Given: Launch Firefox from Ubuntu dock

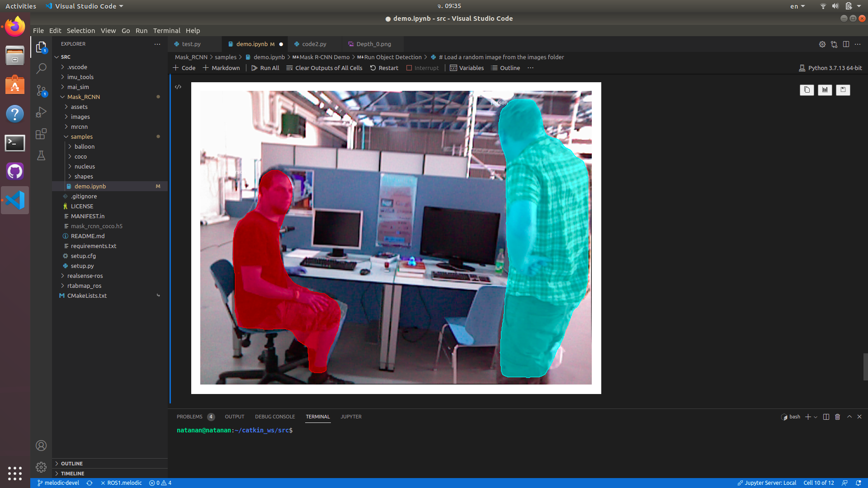Looking at the screenshot, I should [15, 27].
